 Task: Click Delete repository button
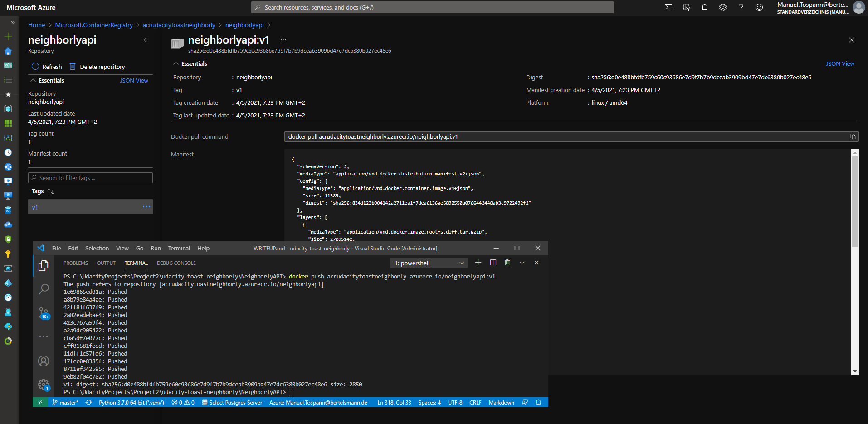[x=97, y=67]
